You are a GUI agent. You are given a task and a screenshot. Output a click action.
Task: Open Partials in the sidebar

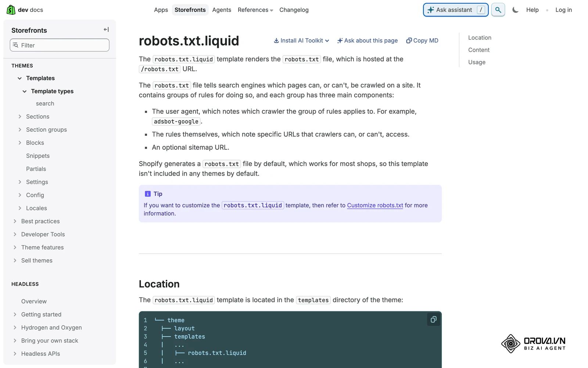36,169
